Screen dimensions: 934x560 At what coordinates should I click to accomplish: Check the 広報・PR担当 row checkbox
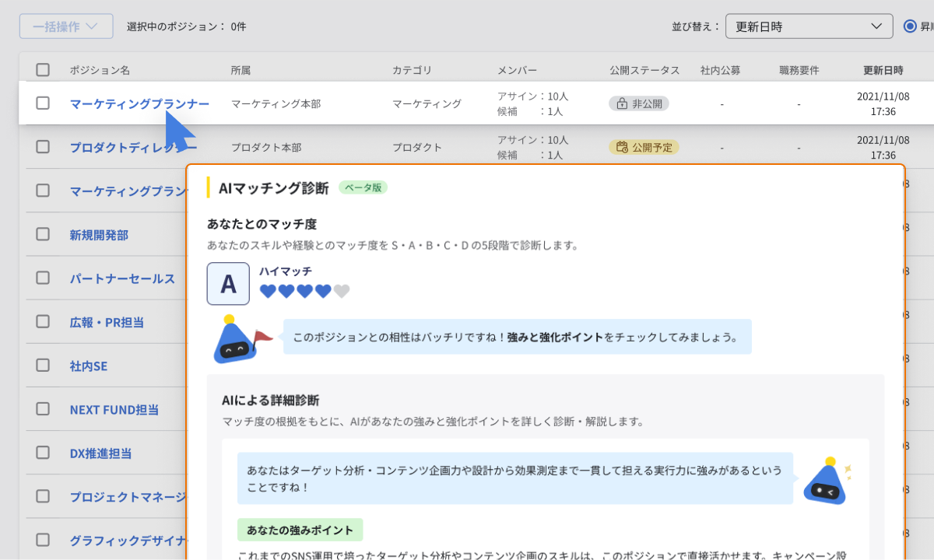tap(43, 321)
